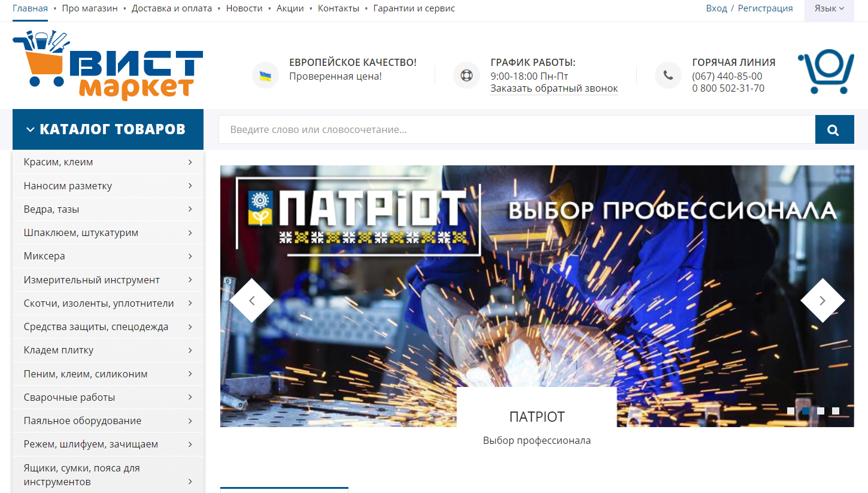Viewport: 868px width, 493px height.
Task: Expand Пеним, клеим, силиконим arrow
Action: tap(190, 374)
